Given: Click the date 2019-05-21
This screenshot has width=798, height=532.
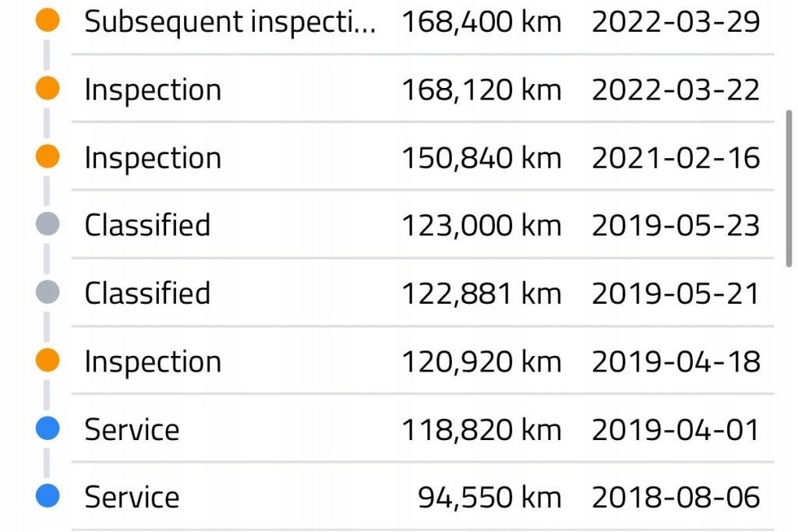Looking at the screenshot, I should click(x=676, y=294).
